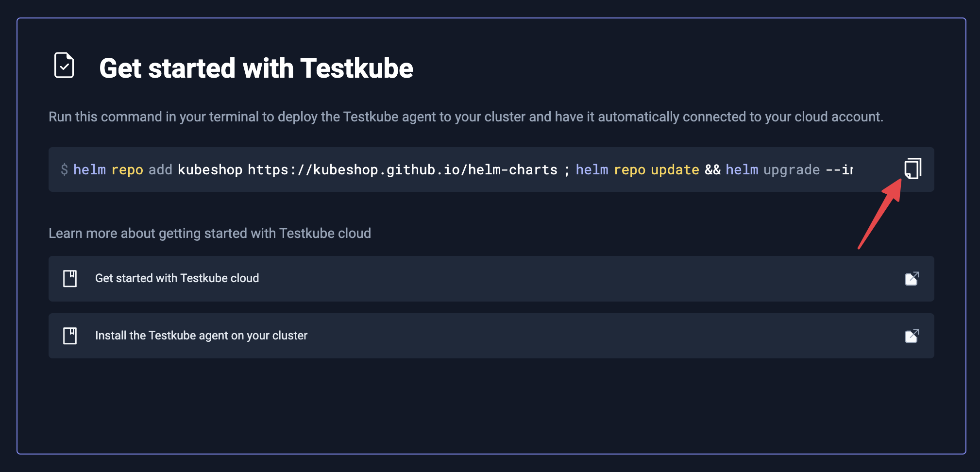Screen dimensions: 980x472
Task: Click the document checkmark icon beside the title
Action: point(64,65)
